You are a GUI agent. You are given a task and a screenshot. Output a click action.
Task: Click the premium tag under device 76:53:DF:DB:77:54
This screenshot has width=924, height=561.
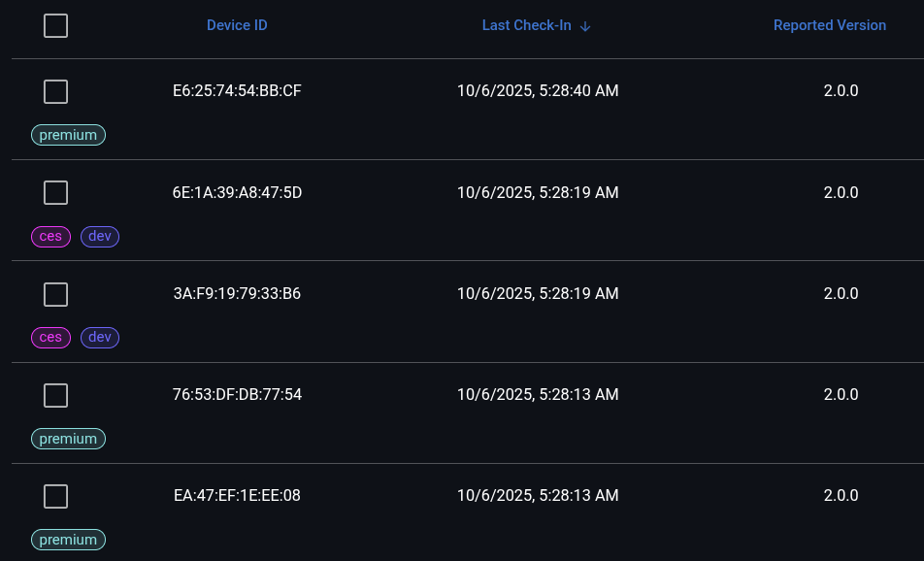68,439
